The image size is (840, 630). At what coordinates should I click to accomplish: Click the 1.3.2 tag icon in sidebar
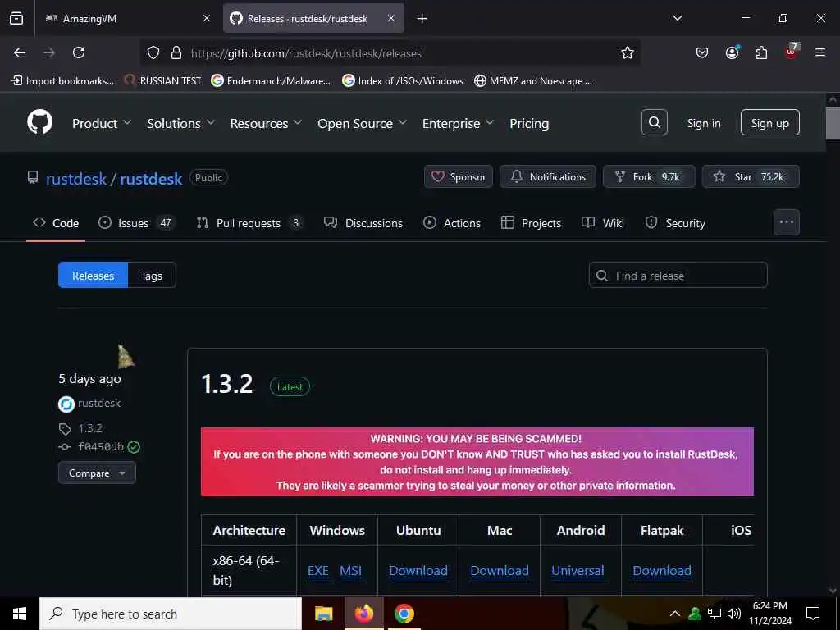coord(65,428)
